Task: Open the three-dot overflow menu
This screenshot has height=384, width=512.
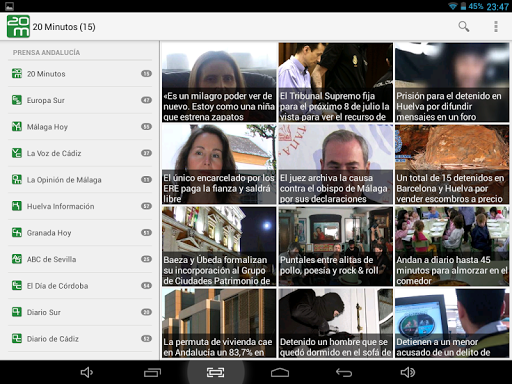Action: [x=496, y=26]
